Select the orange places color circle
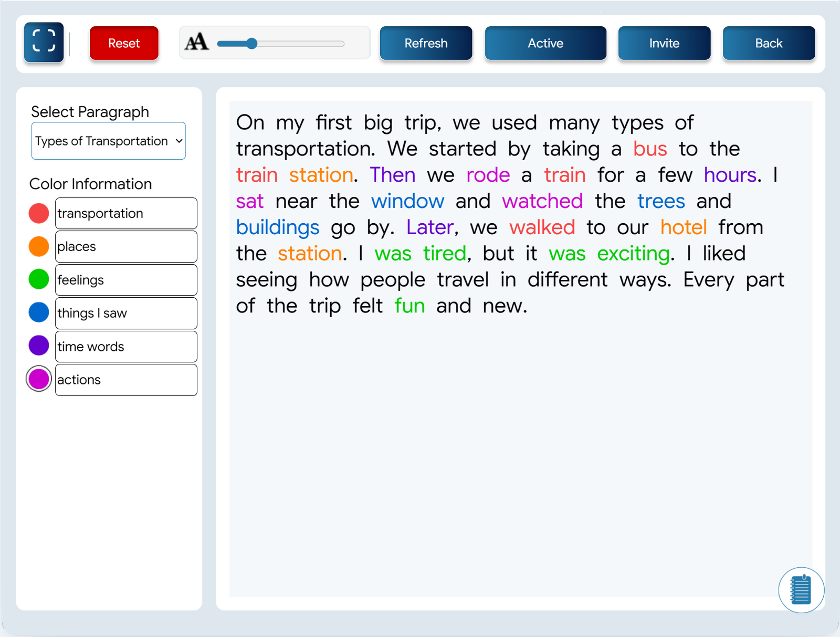The image size is (840, 637). [x=39, y=246]
